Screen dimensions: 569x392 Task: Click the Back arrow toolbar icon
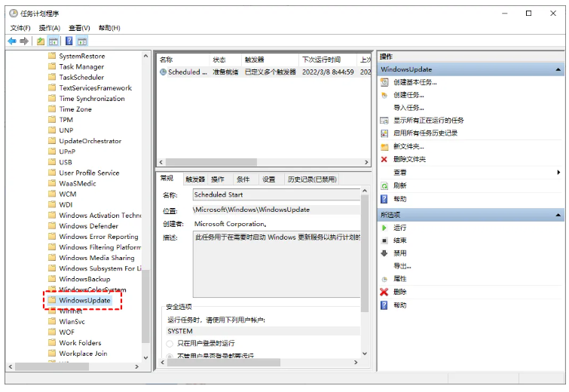(12, 41)
